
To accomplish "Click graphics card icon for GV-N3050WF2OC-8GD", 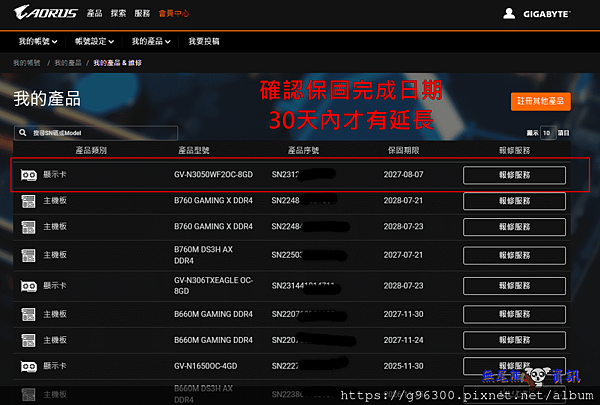I will click(x=29, y=175).
